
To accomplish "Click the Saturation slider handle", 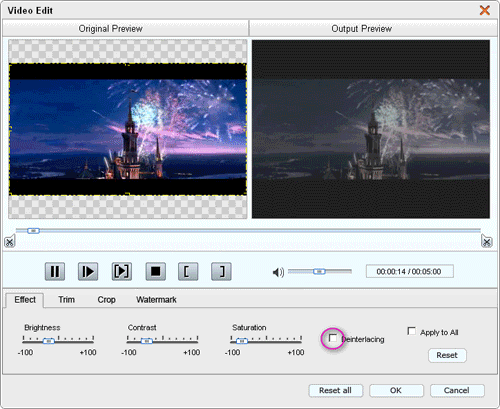I will point(242,341).
